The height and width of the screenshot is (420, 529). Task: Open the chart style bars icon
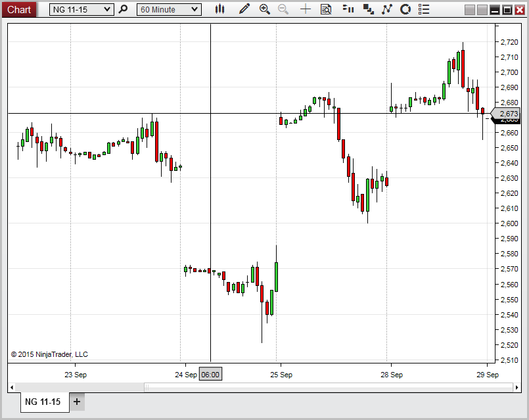tap(219, 9)
